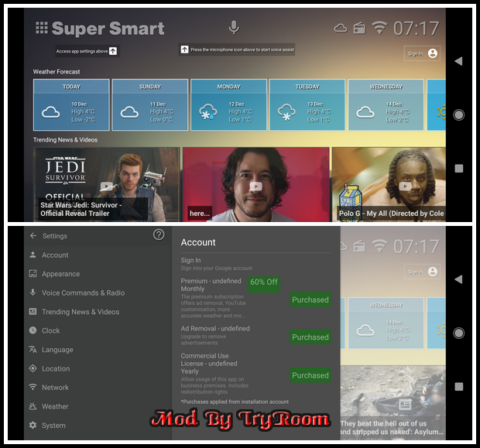Play the video captioned 'here...'
Image resolution: width=480 pixels, height=448 pixels.
pos(256,184)
